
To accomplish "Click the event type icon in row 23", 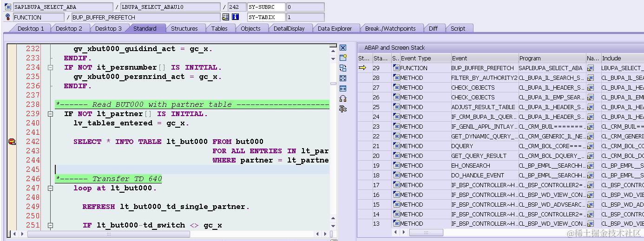I will click(x=396, y=126).
